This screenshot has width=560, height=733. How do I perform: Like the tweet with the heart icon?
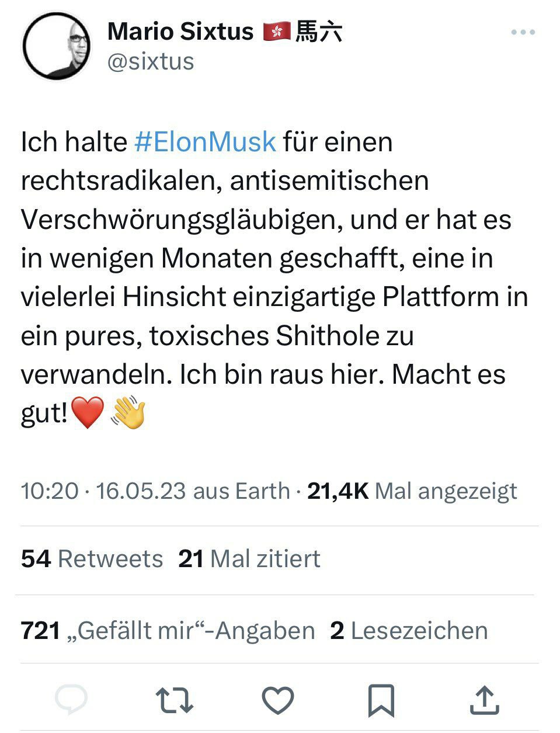click(277, 700)
